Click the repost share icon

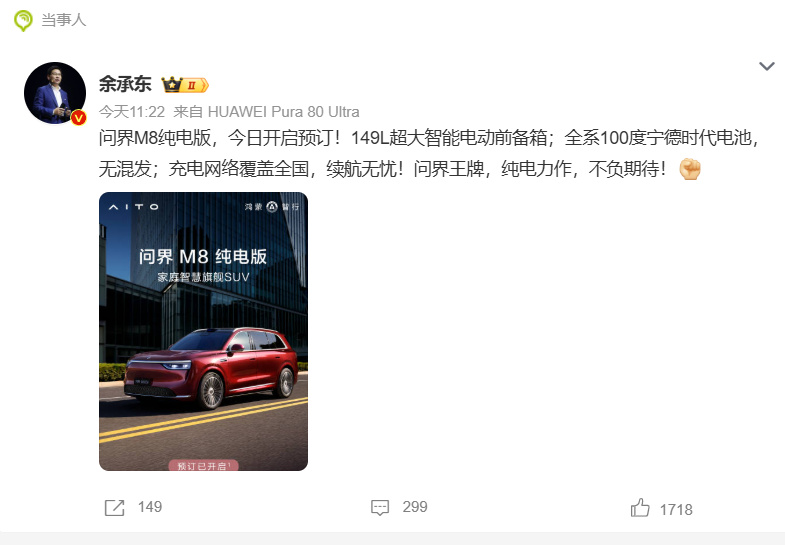(115, 507)
